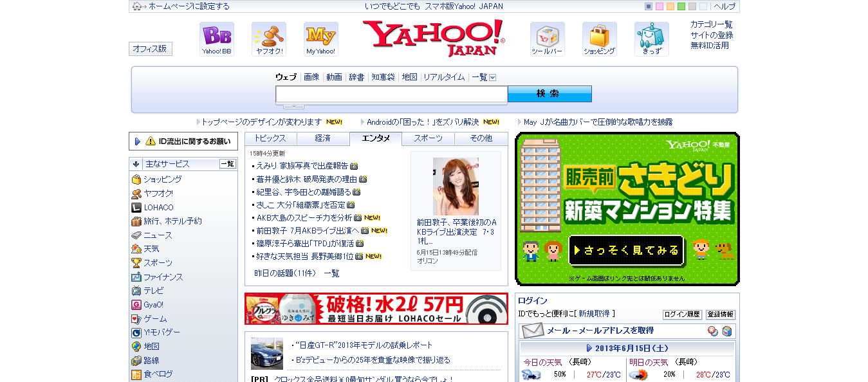Click the テレビ sidebar icon

pyautogui.click(x=136, y=291)
